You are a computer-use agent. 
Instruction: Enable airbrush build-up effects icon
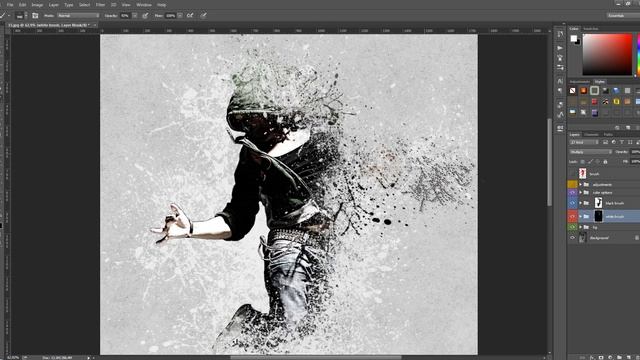[190, 16]
